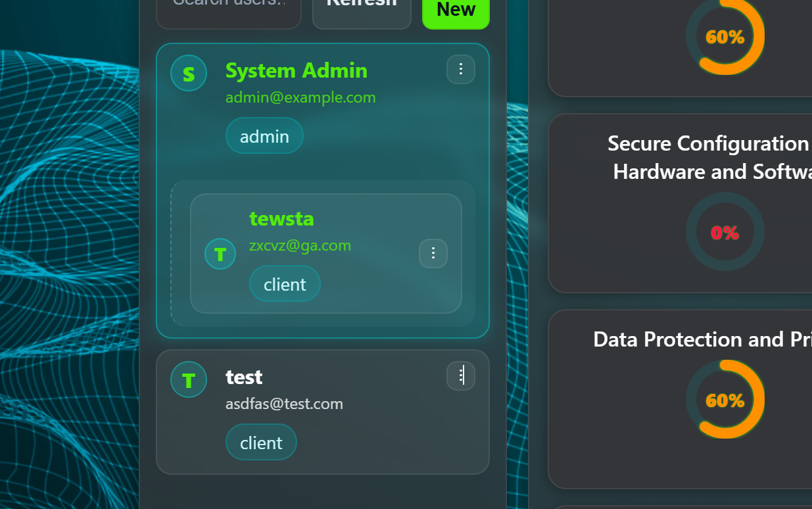Click the New user button
The width and height of the screenshot is (812, 509).
(x=456, y=11)
